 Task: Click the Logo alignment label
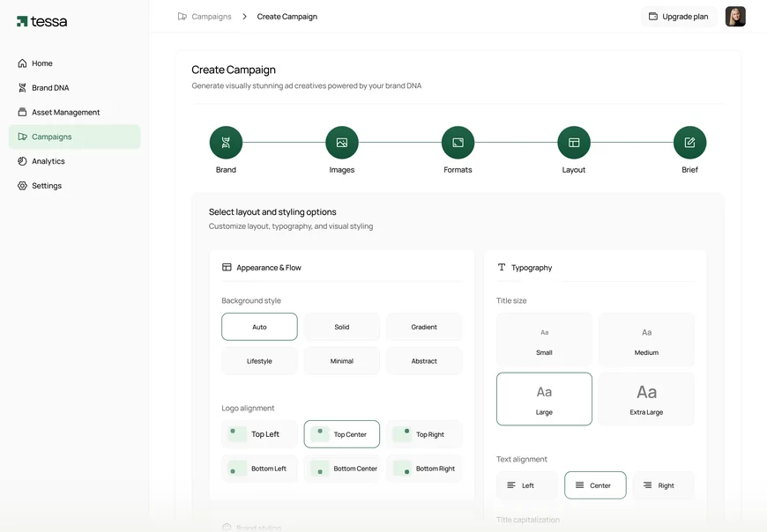click(248, 408)
